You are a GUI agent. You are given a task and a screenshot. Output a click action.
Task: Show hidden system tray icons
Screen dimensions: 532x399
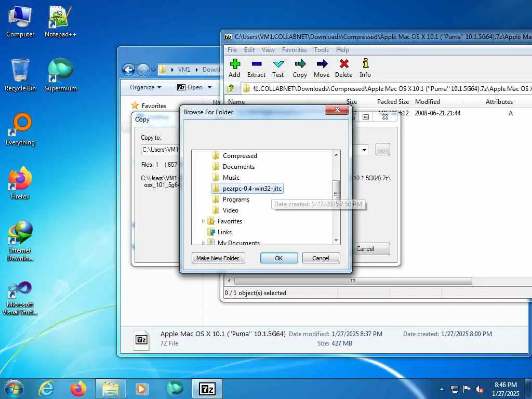click(x=442, y=389)
